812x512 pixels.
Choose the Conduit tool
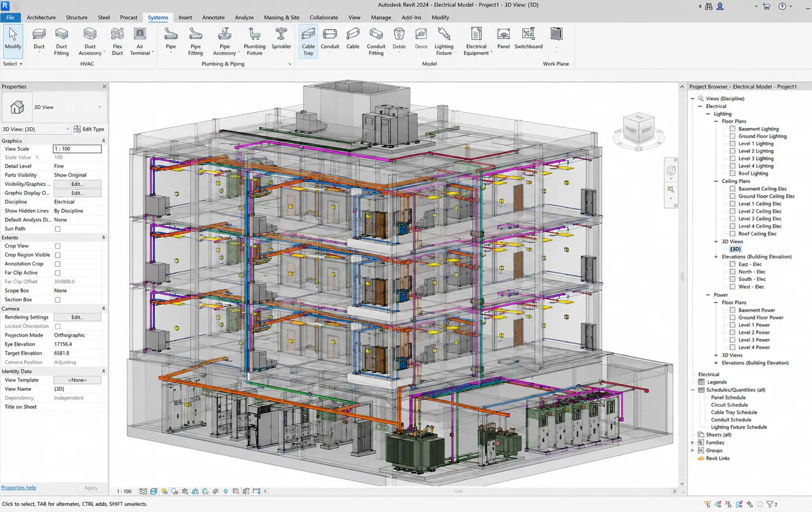tap(330, 40)
